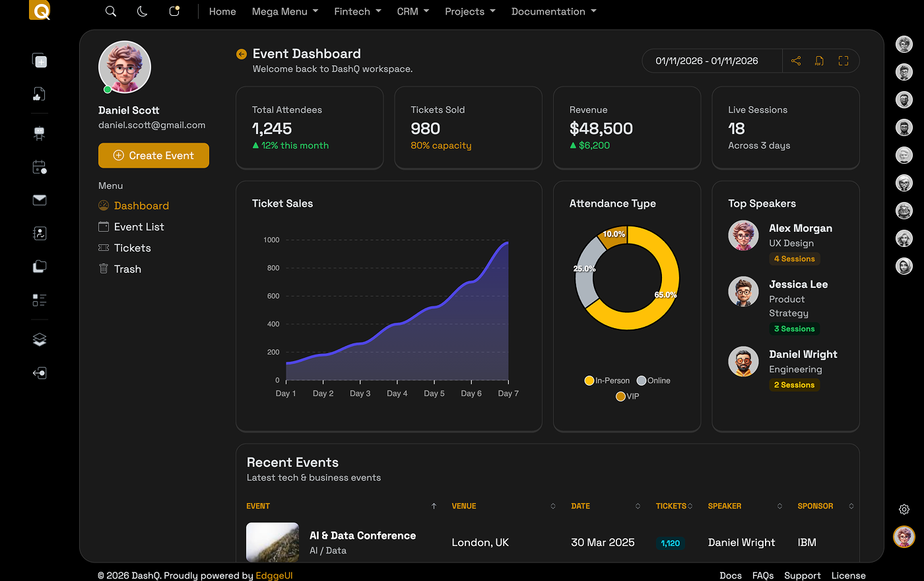Export the dashboard with the PDF icon
The image size is (924, 581).
click(x=819, y=60)
